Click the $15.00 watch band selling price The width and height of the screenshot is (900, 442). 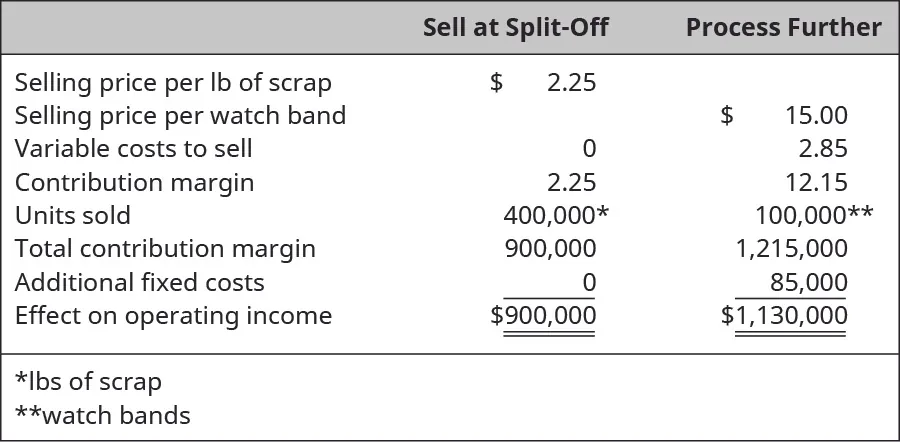point(785,116)
